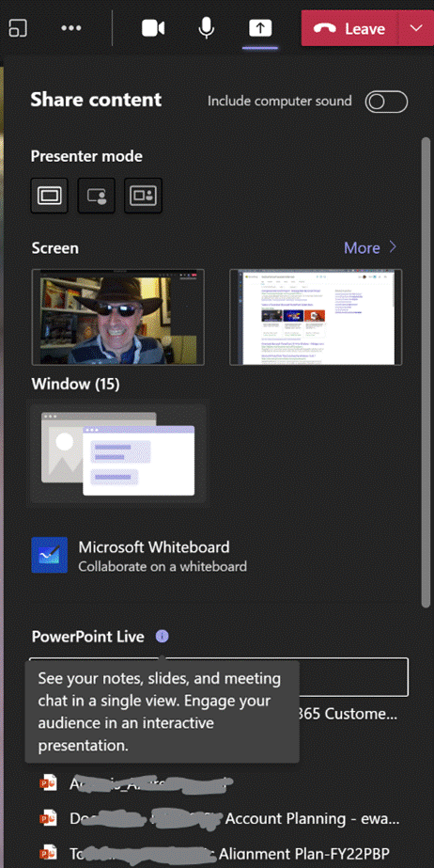Image resolution: width=434 pixels, height=868 pixels.
Task: Click the Microsoft Whiteboard icon
Action: pyautogui.click(x=49, y=555)
